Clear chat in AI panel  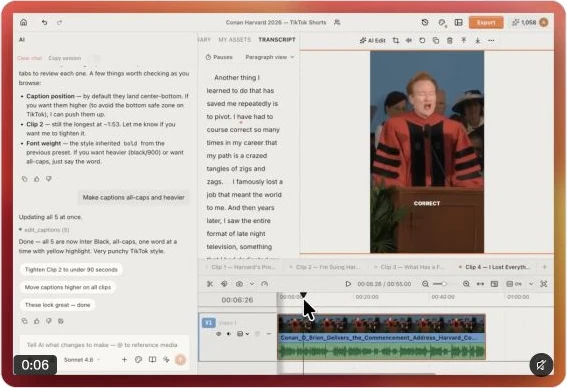coord(29,58)
